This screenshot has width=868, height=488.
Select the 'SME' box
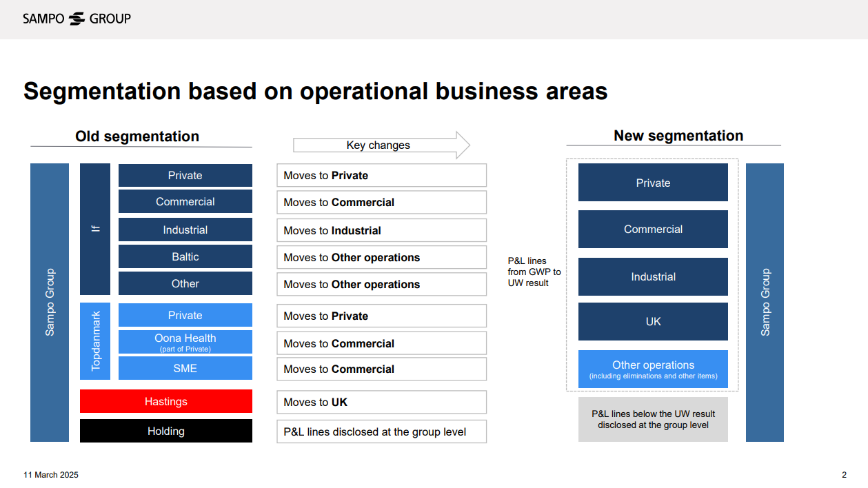click(185, 368)
